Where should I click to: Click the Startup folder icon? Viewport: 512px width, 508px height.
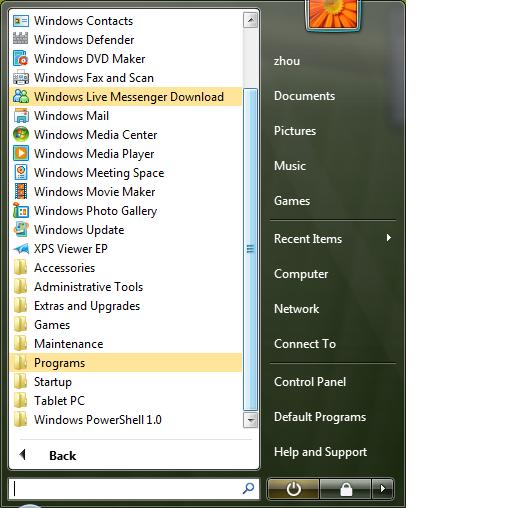[21, 381]
